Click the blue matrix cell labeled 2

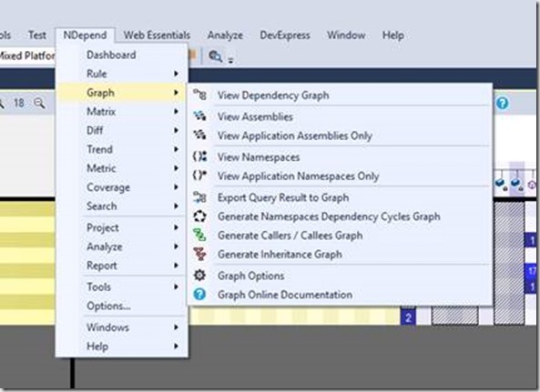(408, 317)
